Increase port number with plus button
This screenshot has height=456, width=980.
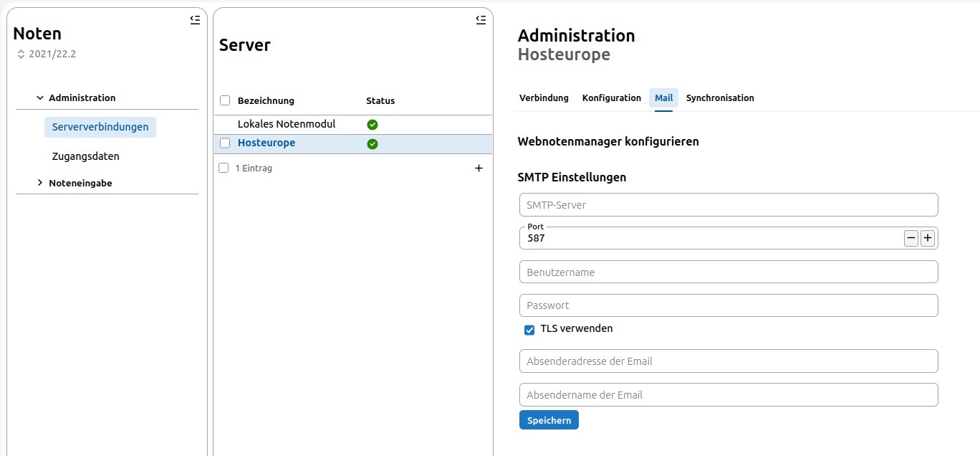[928, 238]
